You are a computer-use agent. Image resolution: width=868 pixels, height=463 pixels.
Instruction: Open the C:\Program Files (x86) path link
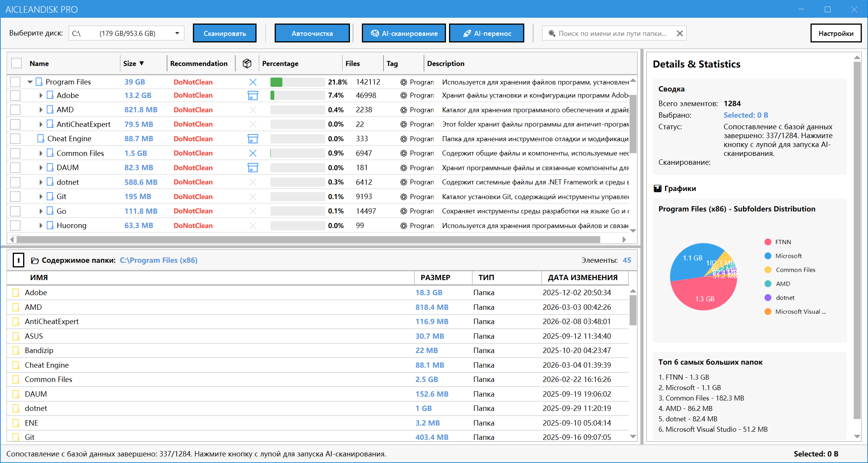coord(159,260)
